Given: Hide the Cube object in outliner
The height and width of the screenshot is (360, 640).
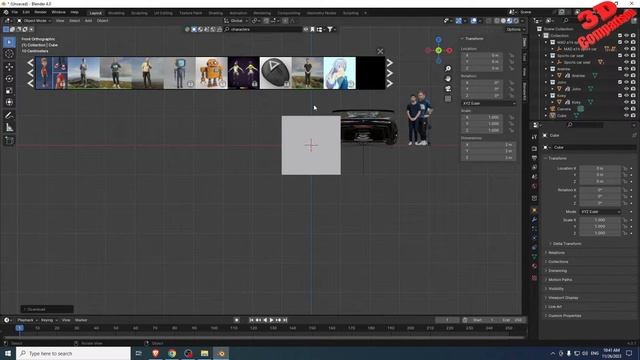Looking at the screenshot, I should coord(626,116).
